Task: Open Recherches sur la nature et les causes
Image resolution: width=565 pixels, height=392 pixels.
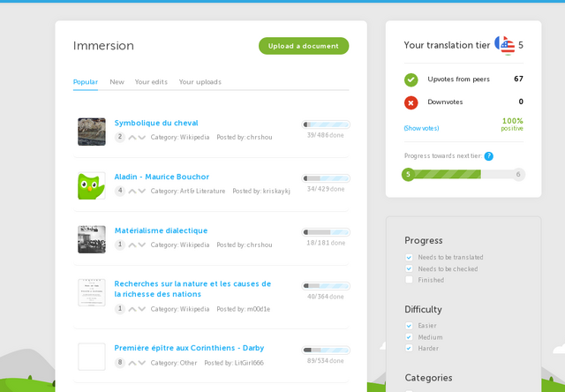Action: tap(192, 289)
